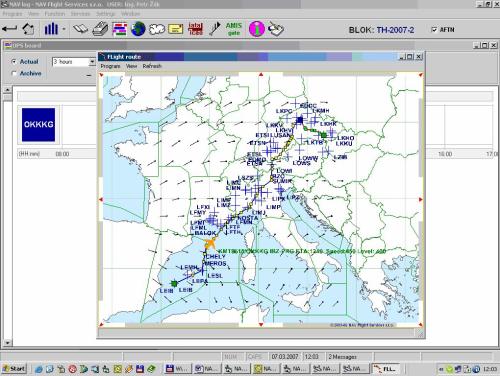
Task: Open Program menu in Flight route window
Action: coord(110,66)
